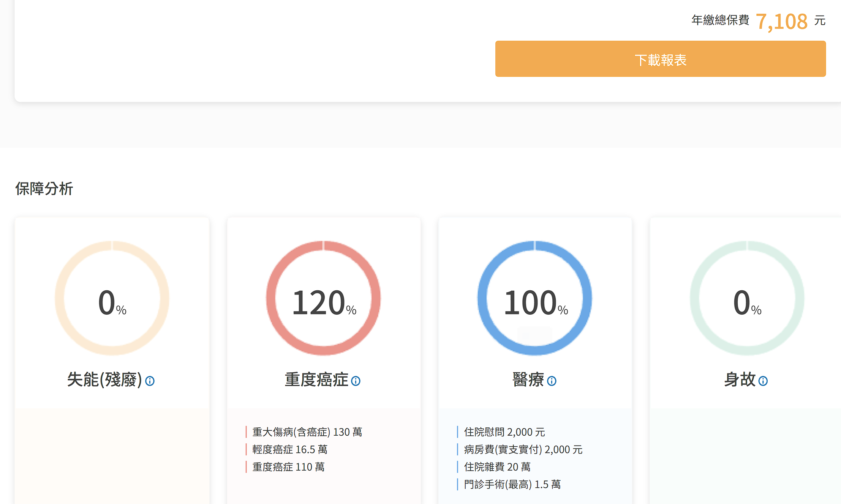Open info icon beside 醫療 title
The width and height of the screenshot is (841, 504).
pyautogui.click(x=552, y=381)
